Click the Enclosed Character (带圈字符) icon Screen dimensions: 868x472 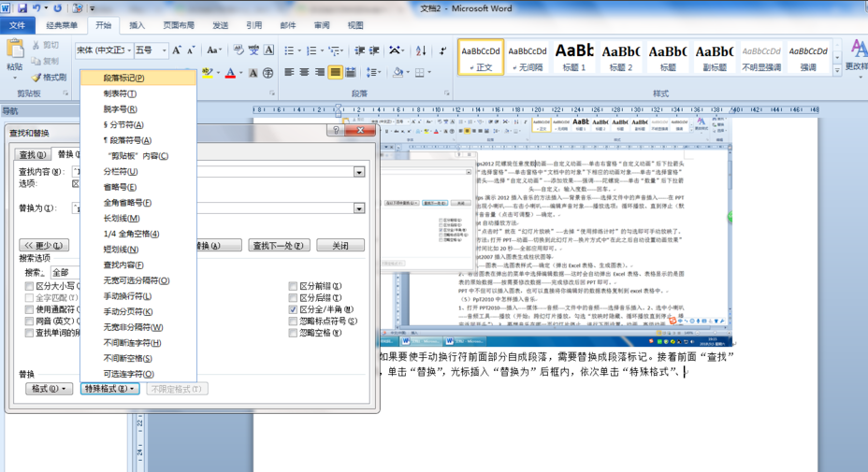click(268, 73)
